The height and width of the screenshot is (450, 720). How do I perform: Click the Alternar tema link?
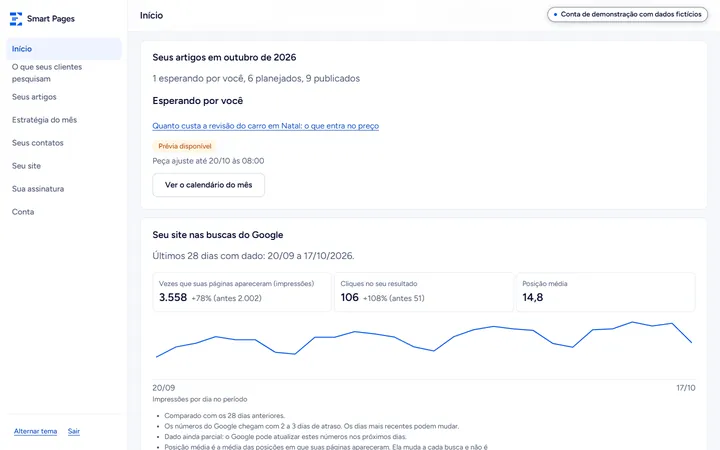[35, 431]
